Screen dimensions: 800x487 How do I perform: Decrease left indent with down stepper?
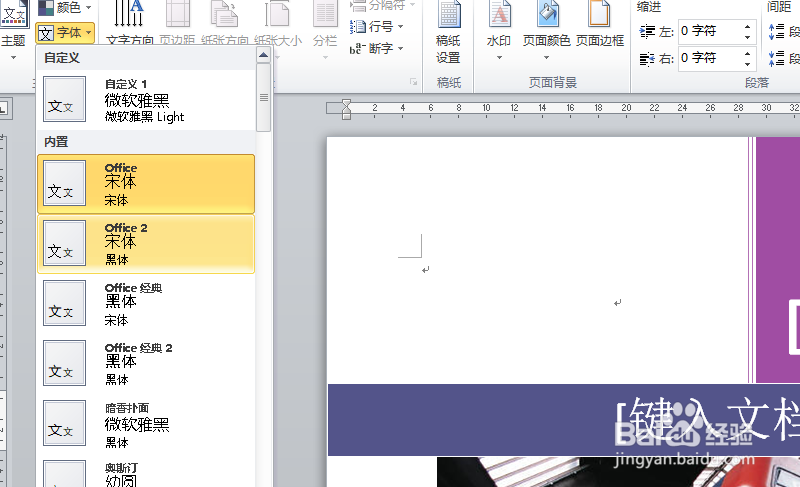[x=747, y=37]
